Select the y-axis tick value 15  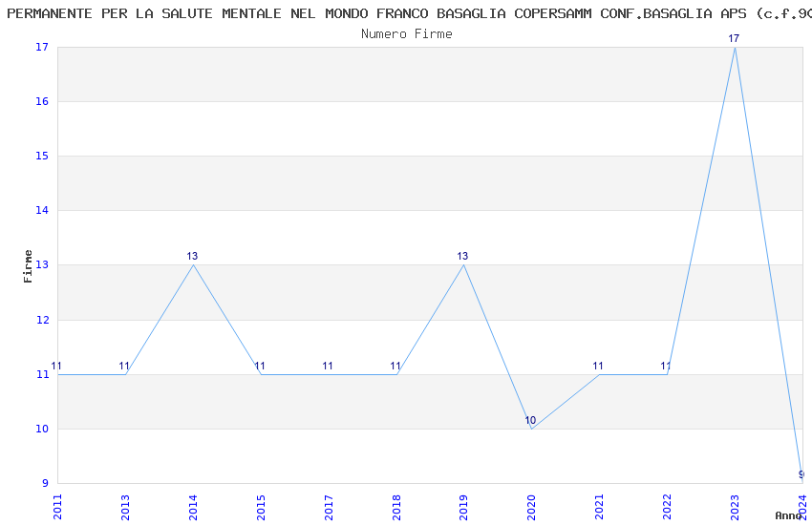(x=42, y=156)
